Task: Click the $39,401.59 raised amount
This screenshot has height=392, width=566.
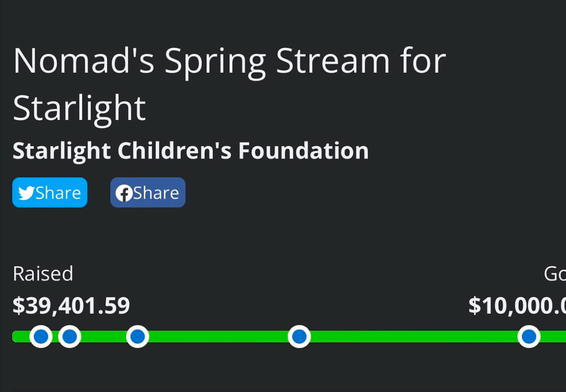Action: pos(71,306)
